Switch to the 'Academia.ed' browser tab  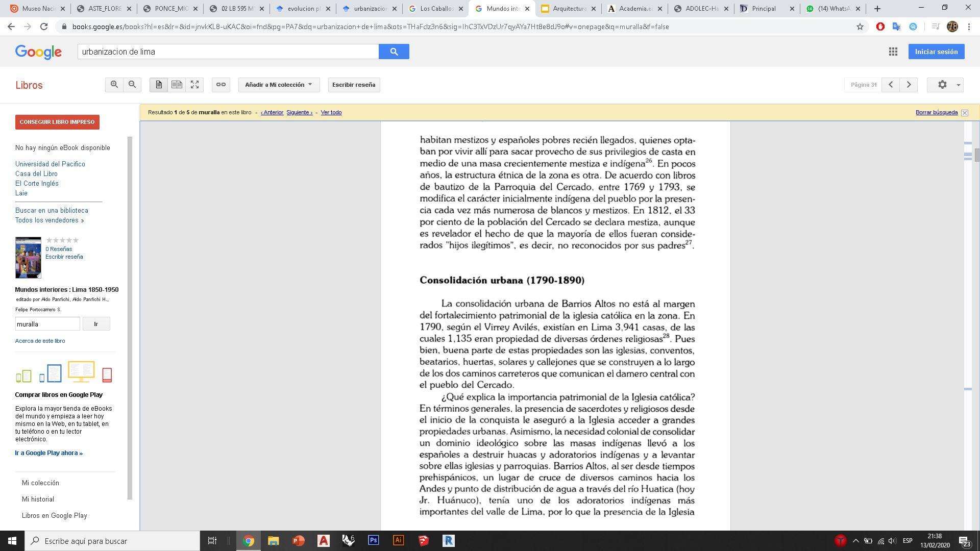coord(634,9)
